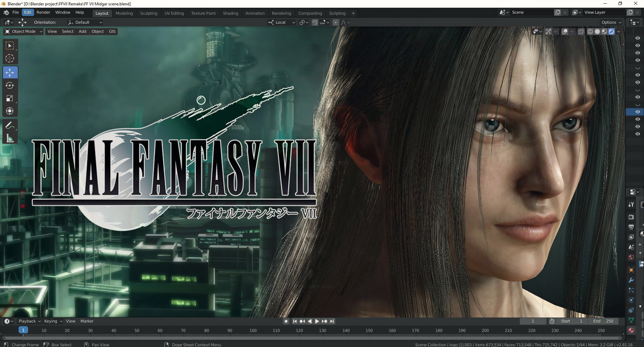Open the Object Mode dropdown

[23, 31]
